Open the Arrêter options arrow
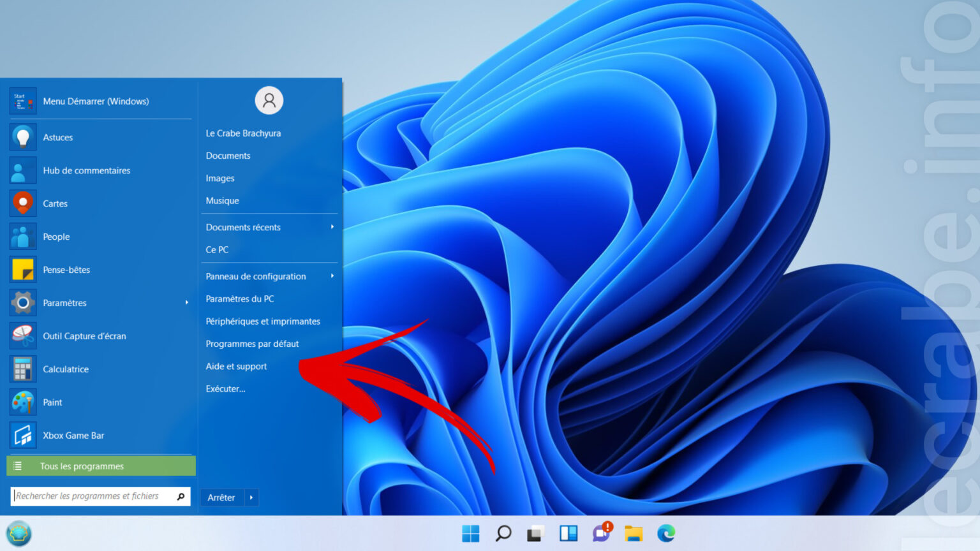 pos(253,497)
